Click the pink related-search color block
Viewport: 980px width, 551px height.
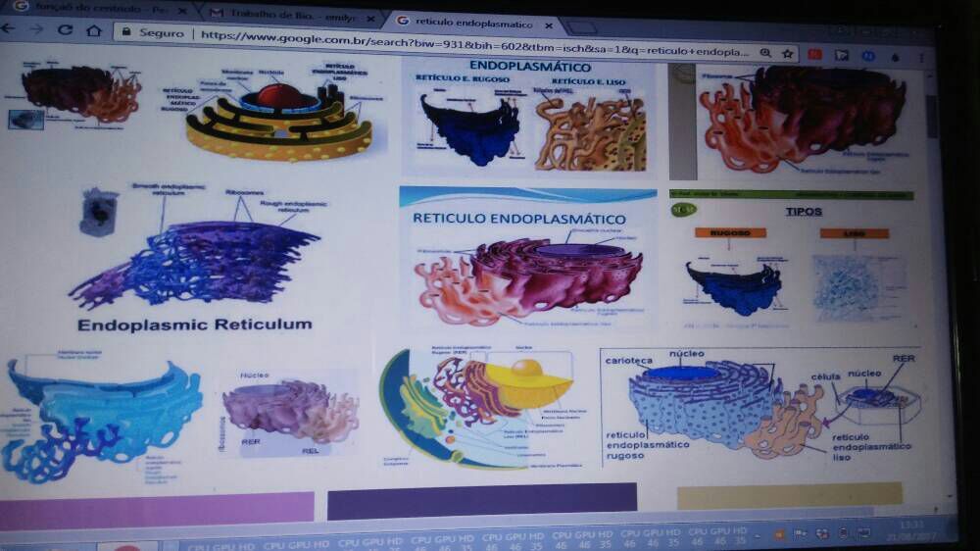tap(156, 509)
